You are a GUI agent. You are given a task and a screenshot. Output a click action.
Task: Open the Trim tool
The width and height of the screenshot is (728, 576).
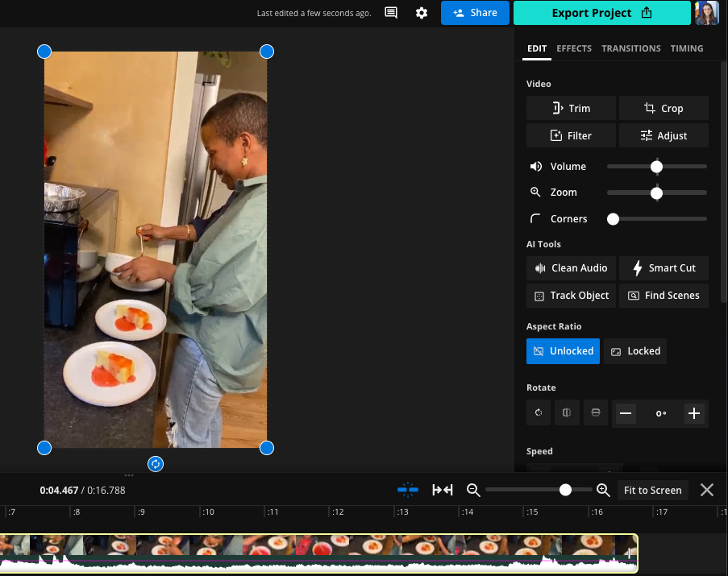pyautogui.click(x=571, y=108)
